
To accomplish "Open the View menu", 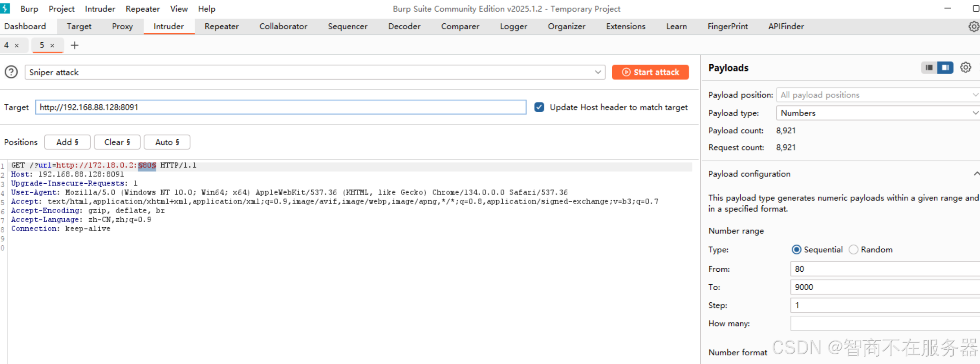I will pyautogui.click(x=179, y=9).
